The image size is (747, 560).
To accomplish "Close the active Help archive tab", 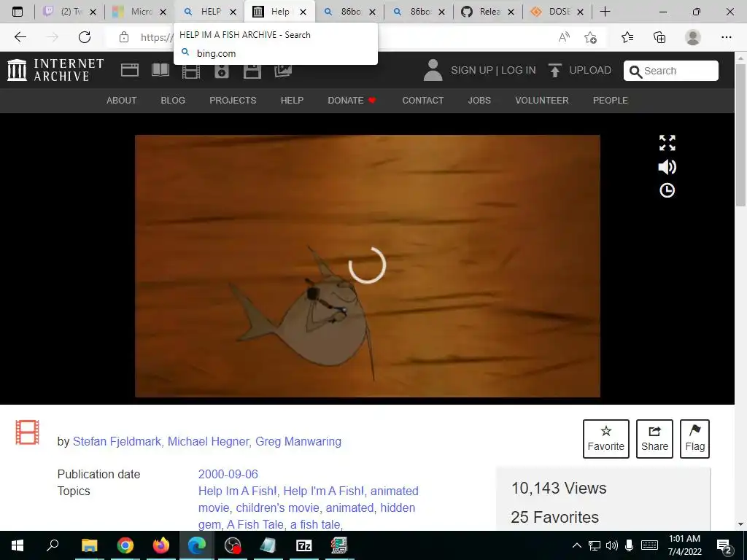I will (x=303, y=12).
